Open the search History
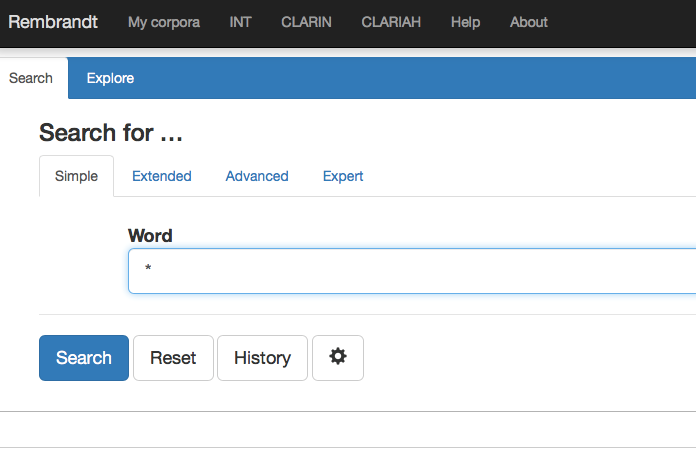 [262, 358]
